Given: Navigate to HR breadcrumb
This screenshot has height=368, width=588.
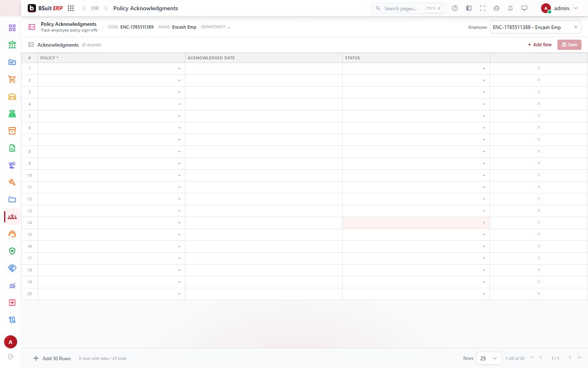Looking at the screenshot, I should pyautogui.click(x=95, y=8).
